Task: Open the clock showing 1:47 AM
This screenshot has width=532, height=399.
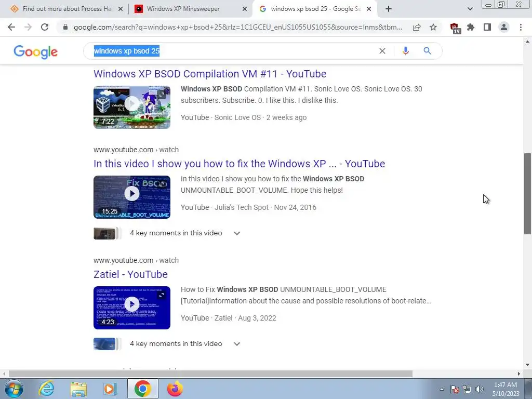Action: pyautogui.click(x=506, y=389)
